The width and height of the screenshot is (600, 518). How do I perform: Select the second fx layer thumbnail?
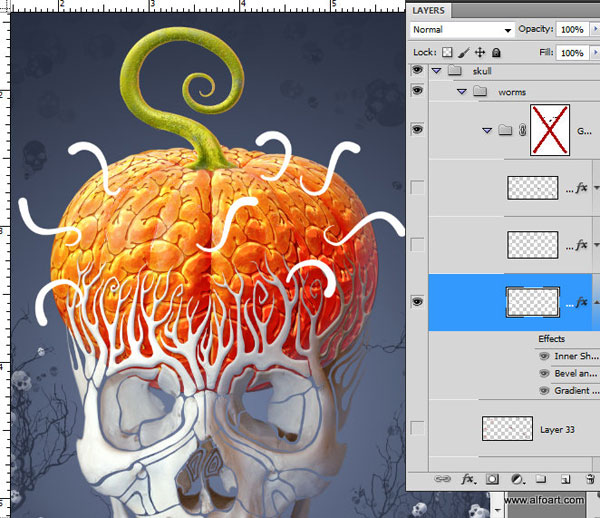533,244
